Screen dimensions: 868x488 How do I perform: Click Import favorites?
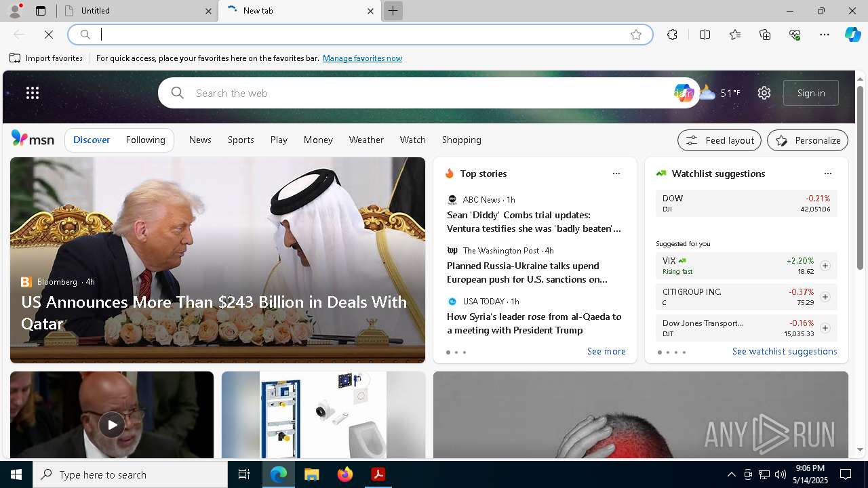[x=46, y=58]
